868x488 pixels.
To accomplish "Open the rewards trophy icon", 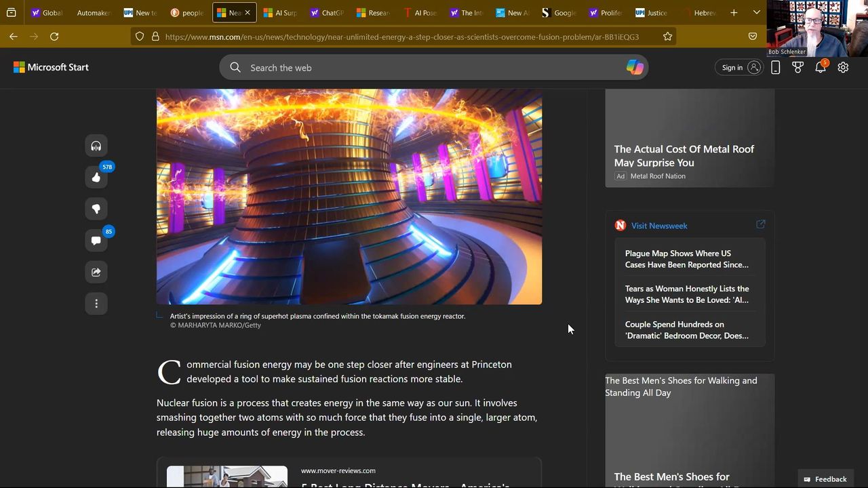I will click(x=797, y=67).
